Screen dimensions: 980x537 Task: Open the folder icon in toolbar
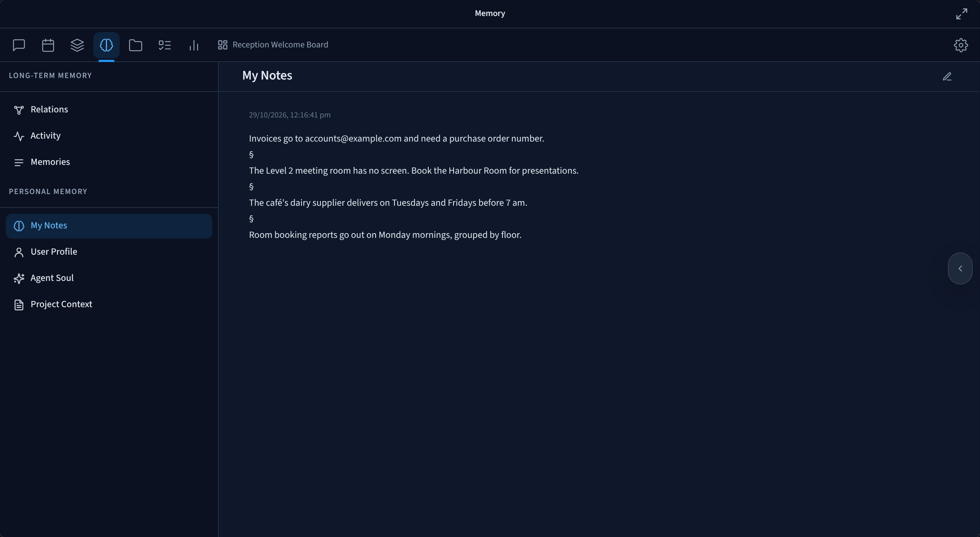(135, 45)
